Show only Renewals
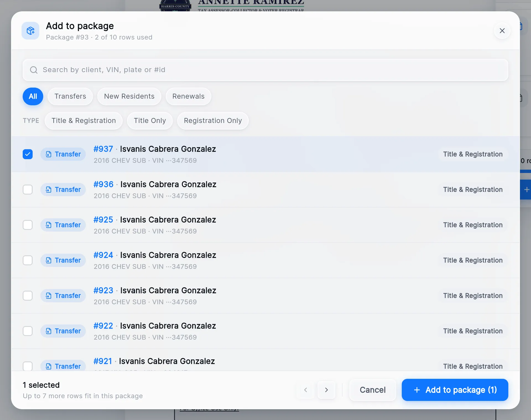Screen dimensions: 531x420 (188, 96)
